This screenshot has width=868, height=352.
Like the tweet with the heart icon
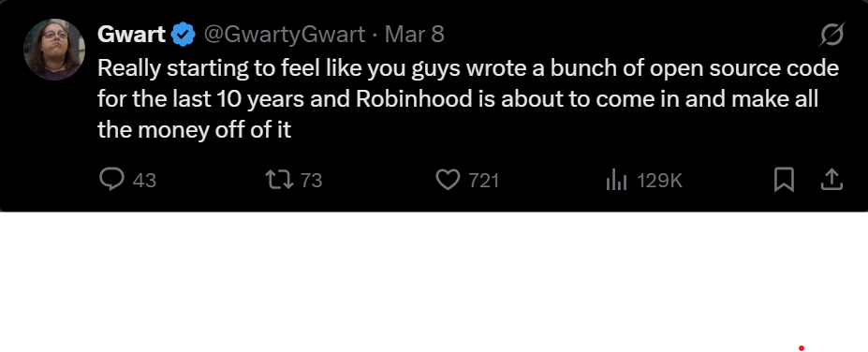coord(448,180)
